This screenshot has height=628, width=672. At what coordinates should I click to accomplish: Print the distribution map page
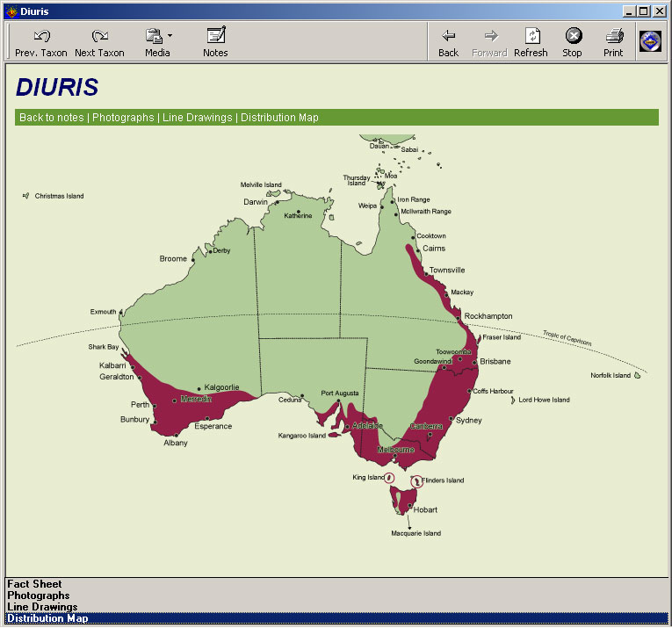click(x=613, y=42)
